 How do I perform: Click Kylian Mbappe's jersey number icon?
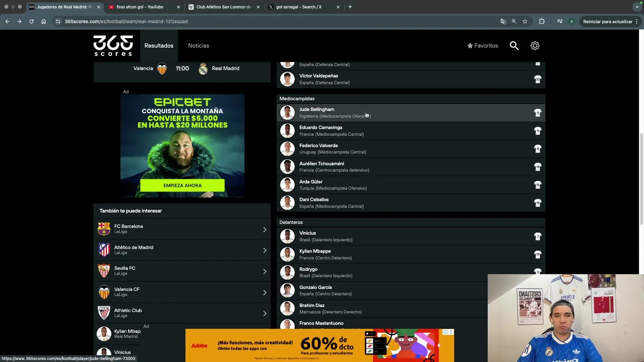pos(538,254)
